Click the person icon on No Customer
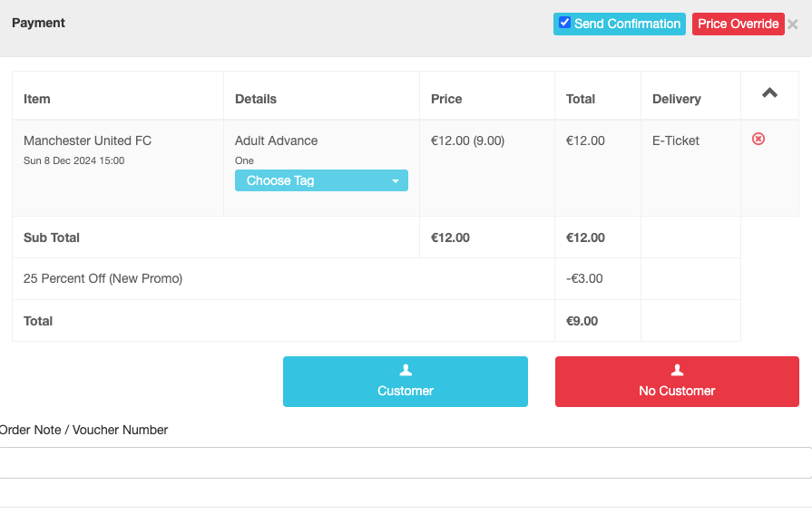 [x=677, y=370]
